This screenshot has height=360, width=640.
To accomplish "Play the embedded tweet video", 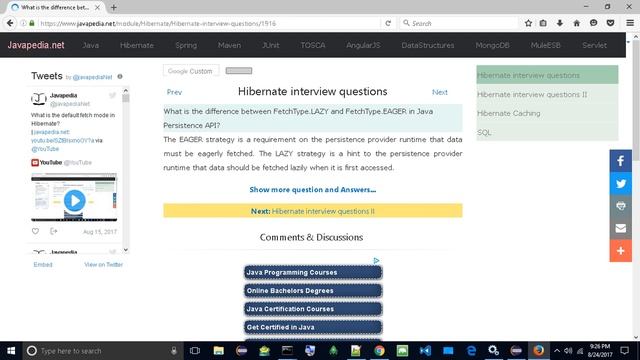I will click(x=74, y=200).
